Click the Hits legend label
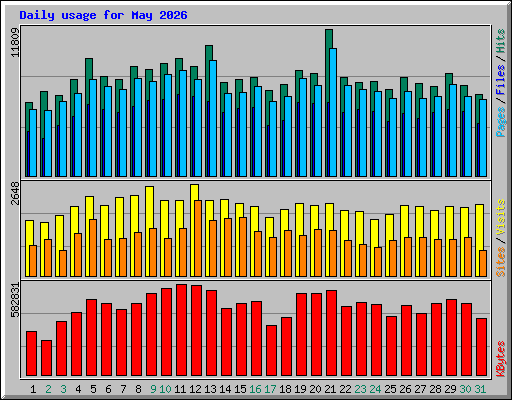512x400 pixels. [500, 41]
